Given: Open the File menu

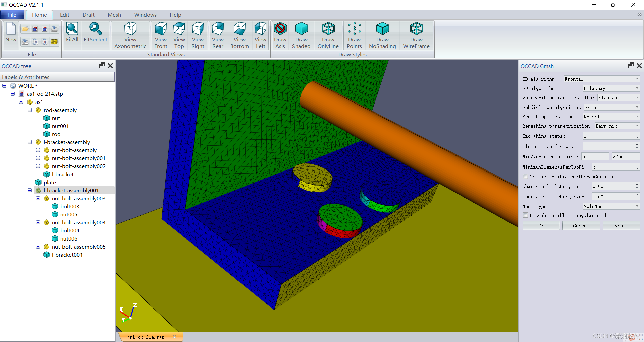Looking at the screenshot, I should 12,15.
